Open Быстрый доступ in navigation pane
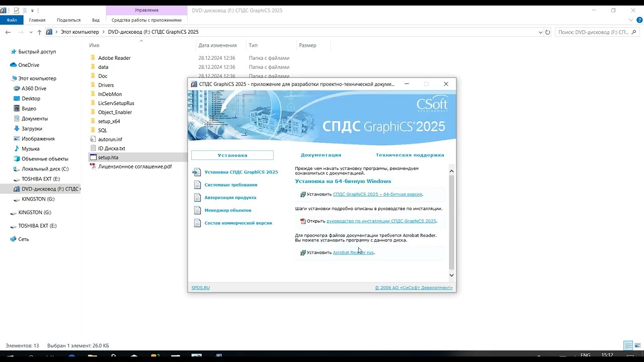644x362 pixels. (x=37, y=52)
